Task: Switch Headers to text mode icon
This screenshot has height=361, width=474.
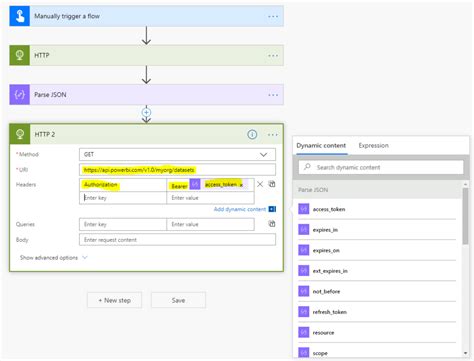Action: (x=272, y=184)
